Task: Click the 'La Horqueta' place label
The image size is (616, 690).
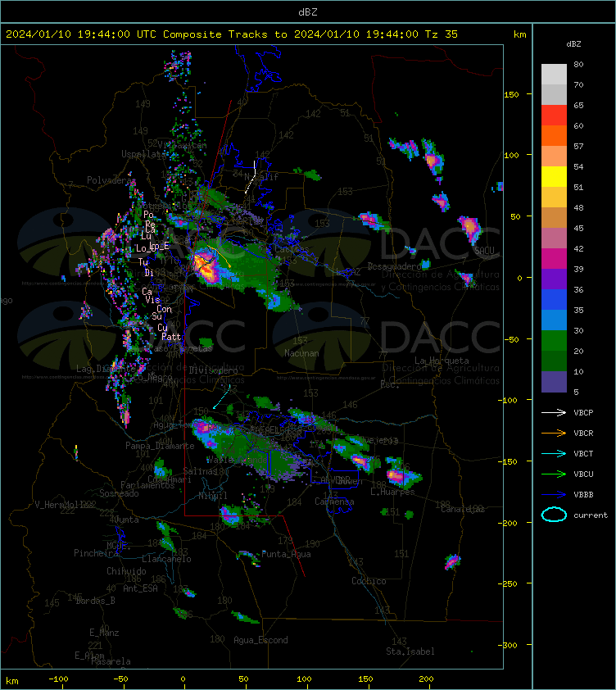Action: coord(442,361)
